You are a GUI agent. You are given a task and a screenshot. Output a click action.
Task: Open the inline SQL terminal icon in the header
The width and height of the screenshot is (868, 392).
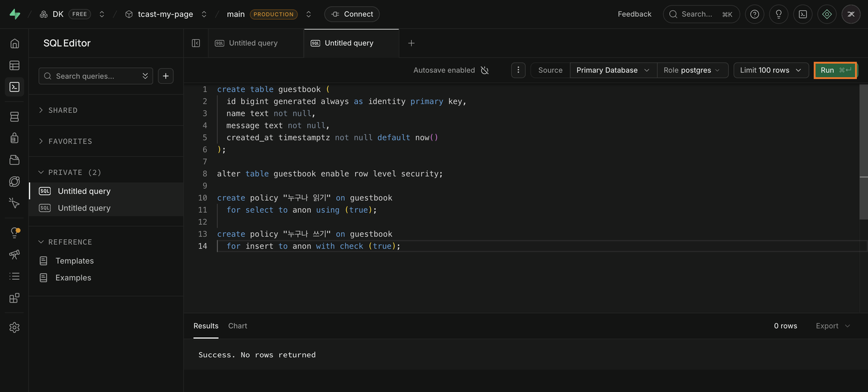803,14
